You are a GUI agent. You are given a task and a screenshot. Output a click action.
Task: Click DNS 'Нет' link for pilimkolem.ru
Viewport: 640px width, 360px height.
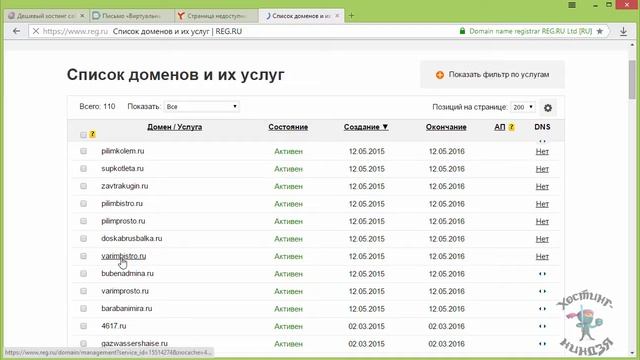click(542, 151)
